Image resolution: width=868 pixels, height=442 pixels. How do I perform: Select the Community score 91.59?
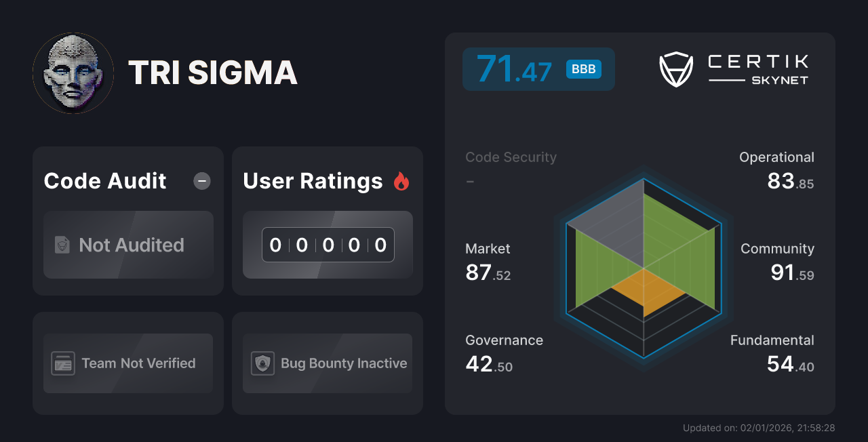click(x=792, y=273)
